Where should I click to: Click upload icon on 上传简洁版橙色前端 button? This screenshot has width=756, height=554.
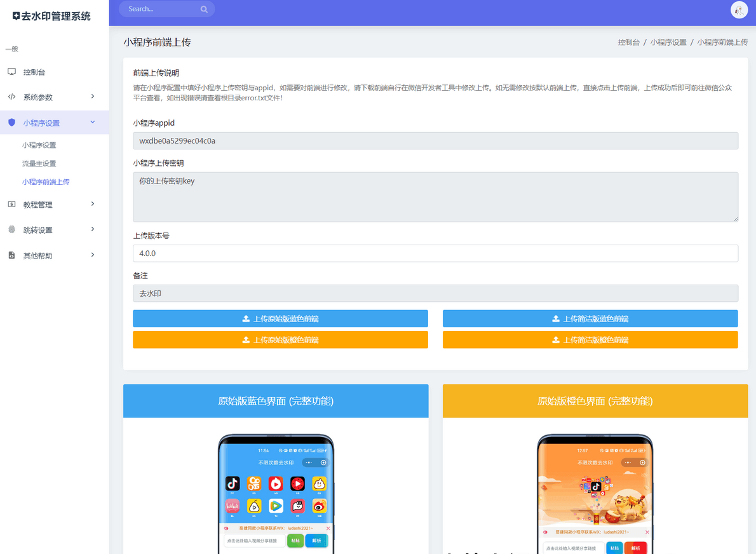(x=556, y=340)
